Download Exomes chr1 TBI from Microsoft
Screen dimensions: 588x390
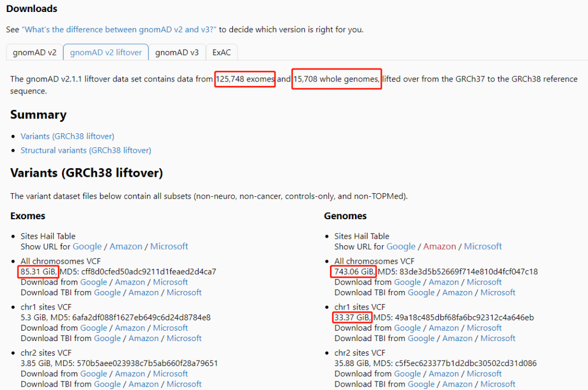tap(184, 338)
